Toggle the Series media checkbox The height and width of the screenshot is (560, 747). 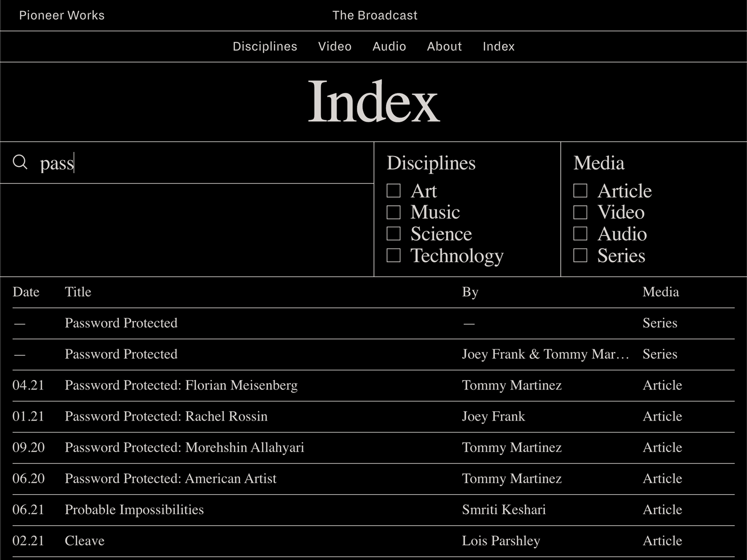580,255
